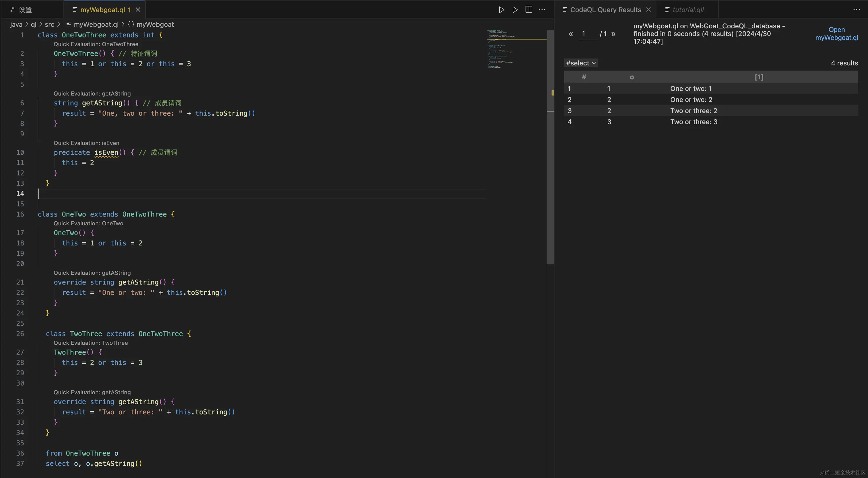
Task: Open the tutorial.qll tab
Action: coord(688,10)
